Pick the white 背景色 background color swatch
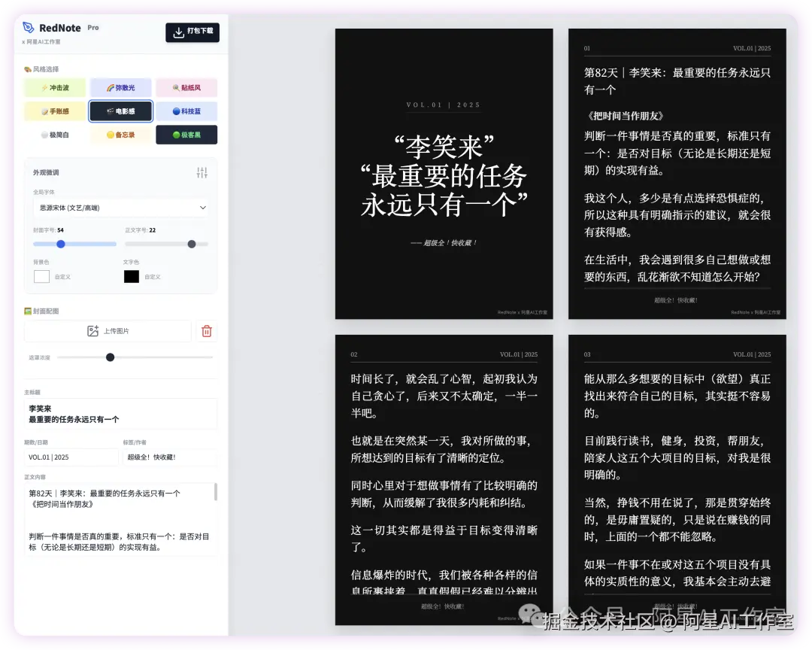 click(x=41, y=276)
